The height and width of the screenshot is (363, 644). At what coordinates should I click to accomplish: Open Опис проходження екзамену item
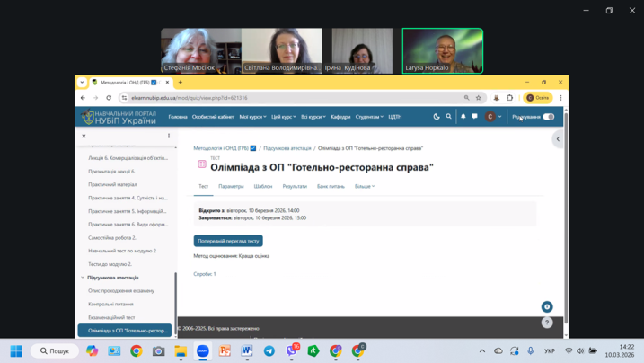pos(121,291)
